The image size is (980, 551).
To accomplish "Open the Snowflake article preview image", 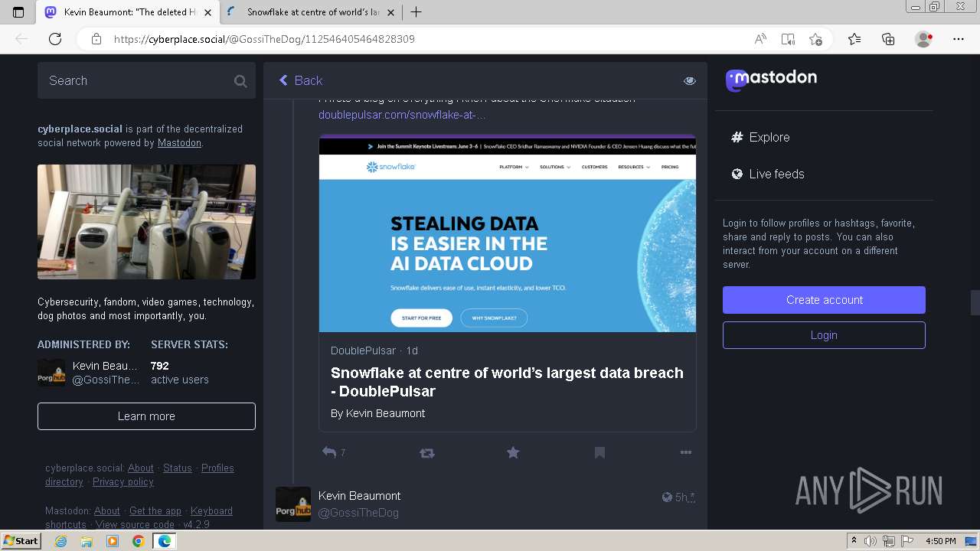I will pyautogui.click(x=507, y=233).
